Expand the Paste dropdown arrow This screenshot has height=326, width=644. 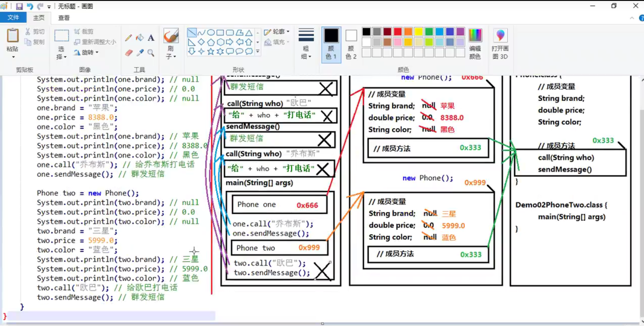point(13,57)
